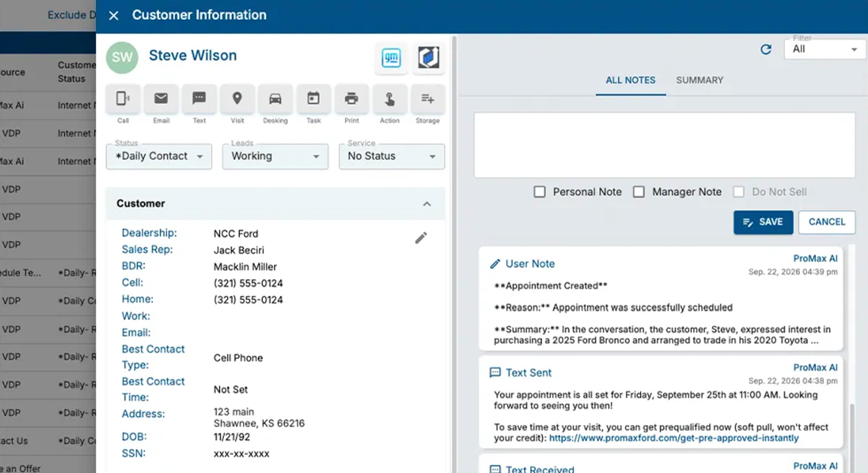Create a Task with the calendar icon

pos(314,99)
